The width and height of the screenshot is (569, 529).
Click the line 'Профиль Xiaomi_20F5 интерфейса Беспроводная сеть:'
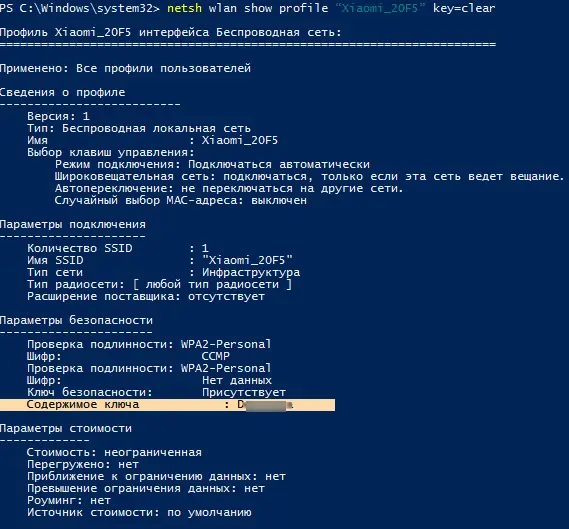pyautogui.click(x=171, y=33)
